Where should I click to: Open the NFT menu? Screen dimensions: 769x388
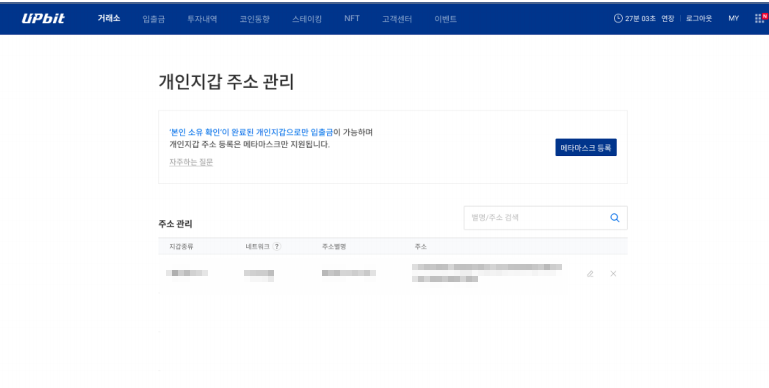tap(352, 19)
